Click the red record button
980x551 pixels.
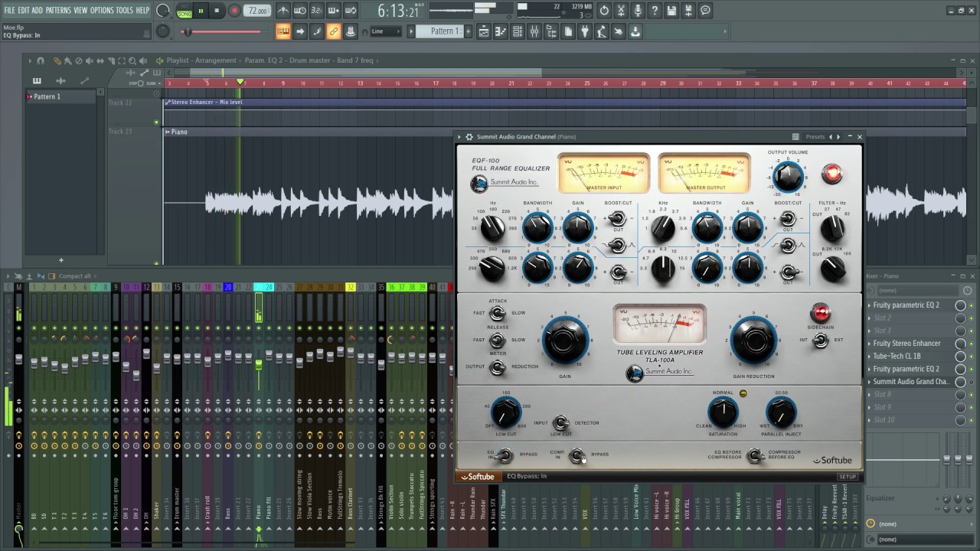pyautogui.click(x=234, y=11)
